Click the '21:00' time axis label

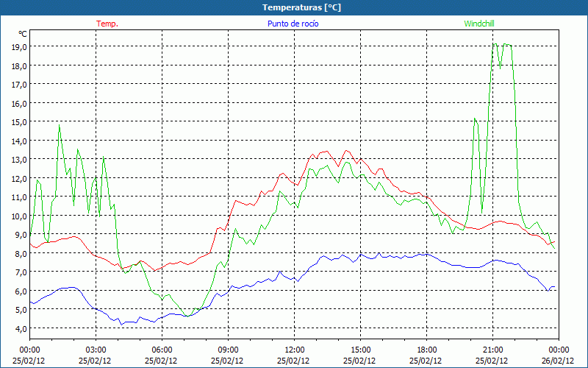tap(492, 350)
